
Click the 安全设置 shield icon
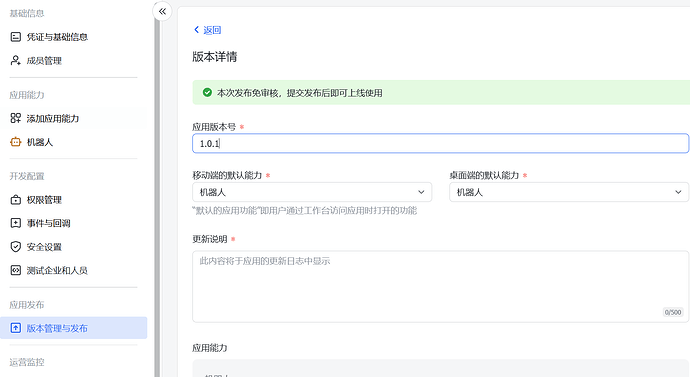(x=15, y=247)
